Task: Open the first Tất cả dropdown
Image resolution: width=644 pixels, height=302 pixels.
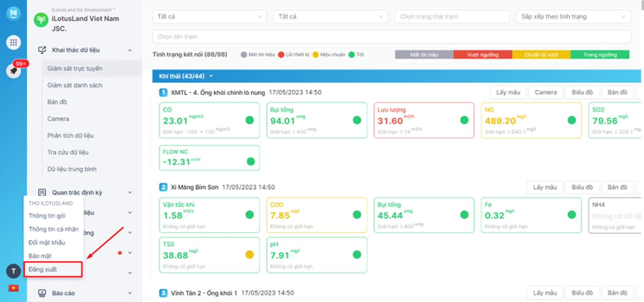Action: point(210,16)
